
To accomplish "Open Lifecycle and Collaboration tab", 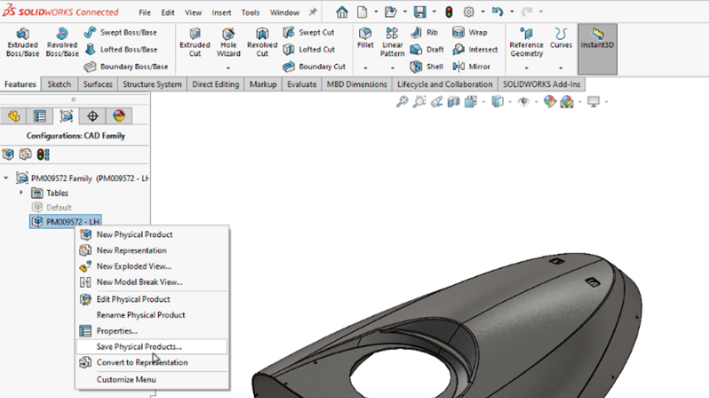I will [444, 84].
